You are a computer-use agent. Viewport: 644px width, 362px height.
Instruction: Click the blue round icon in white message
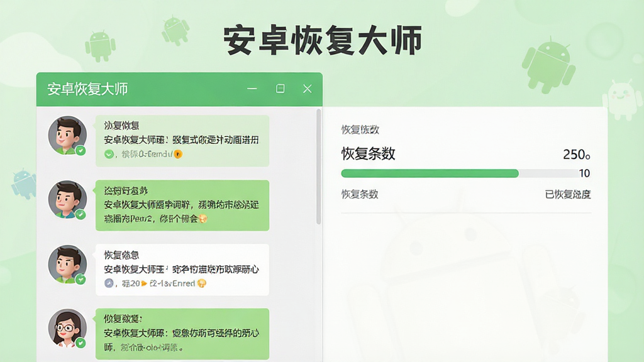(x=109, y=283)
